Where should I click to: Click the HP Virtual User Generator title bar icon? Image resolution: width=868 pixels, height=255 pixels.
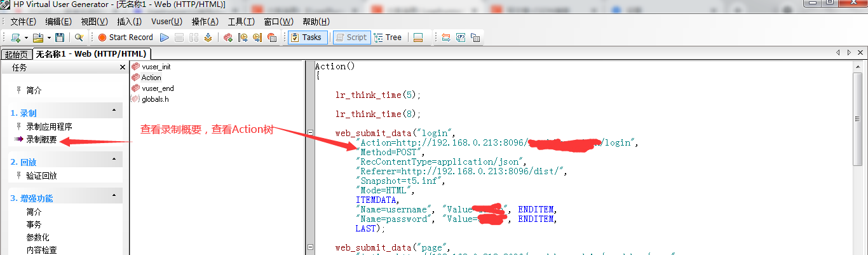pyautogui.click(x=6, y=4)
